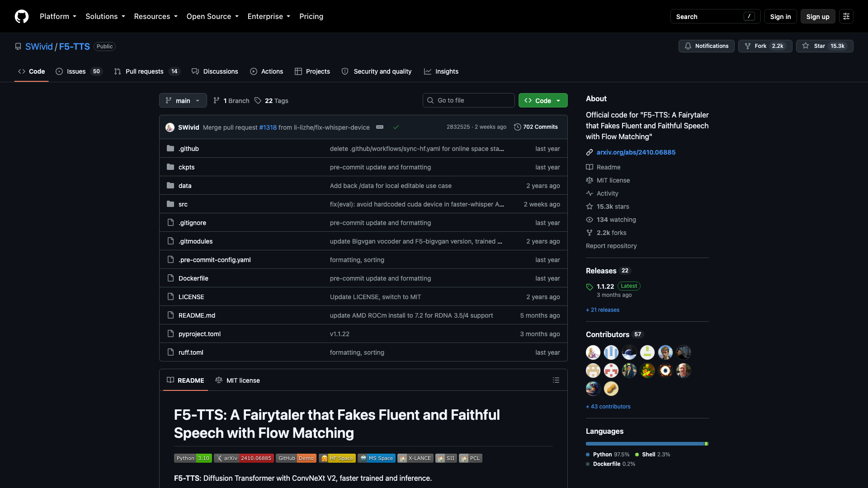The height and width of the screenshot is (488, 868).
Task: Click the green checkmark commit status icon
Action: click(396, 127)
